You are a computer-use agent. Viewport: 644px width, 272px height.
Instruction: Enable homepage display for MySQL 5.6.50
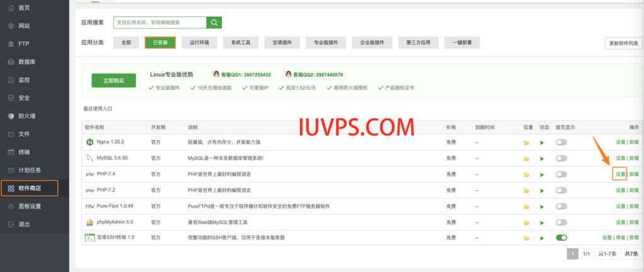[561, 158]
